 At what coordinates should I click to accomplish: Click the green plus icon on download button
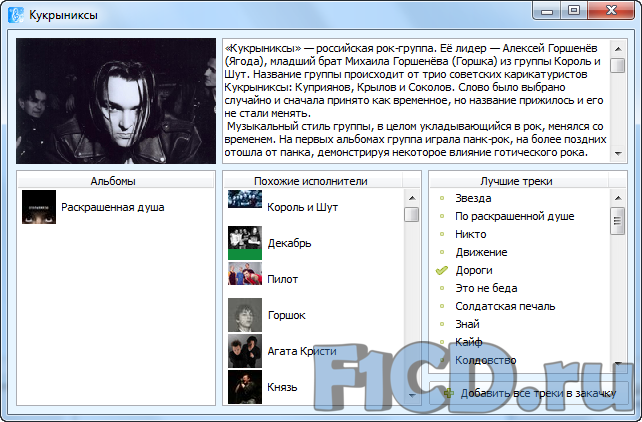tap(449, 393)
